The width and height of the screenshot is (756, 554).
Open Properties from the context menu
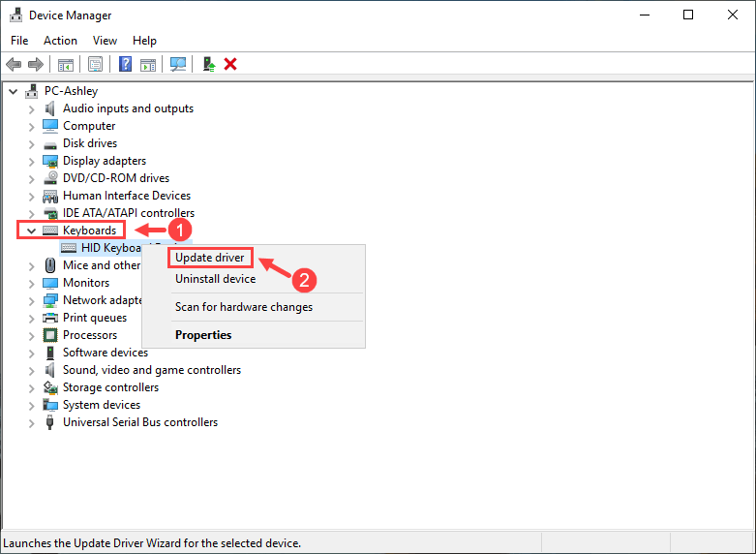[203, 335]
